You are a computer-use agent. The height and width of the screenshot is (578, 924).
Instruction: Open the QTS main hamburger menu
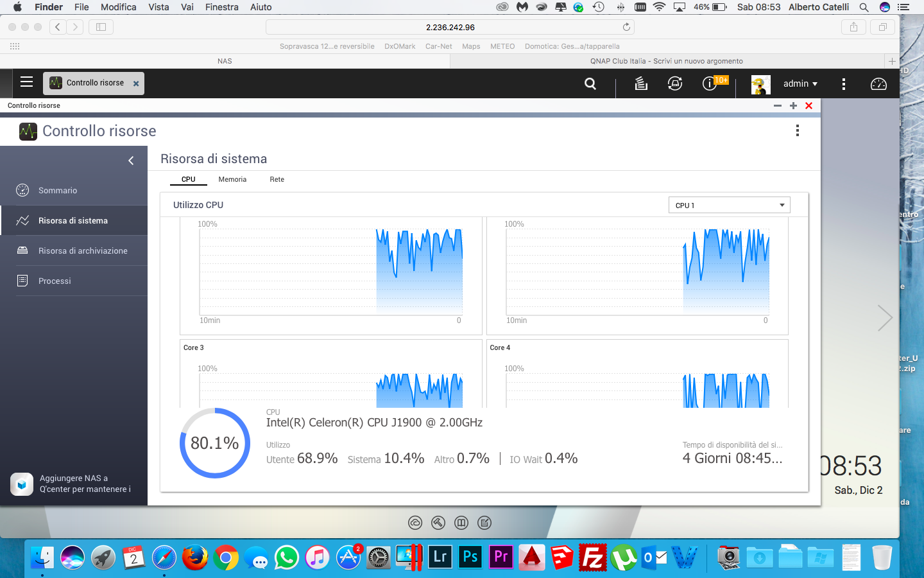(x=26, y=82)
